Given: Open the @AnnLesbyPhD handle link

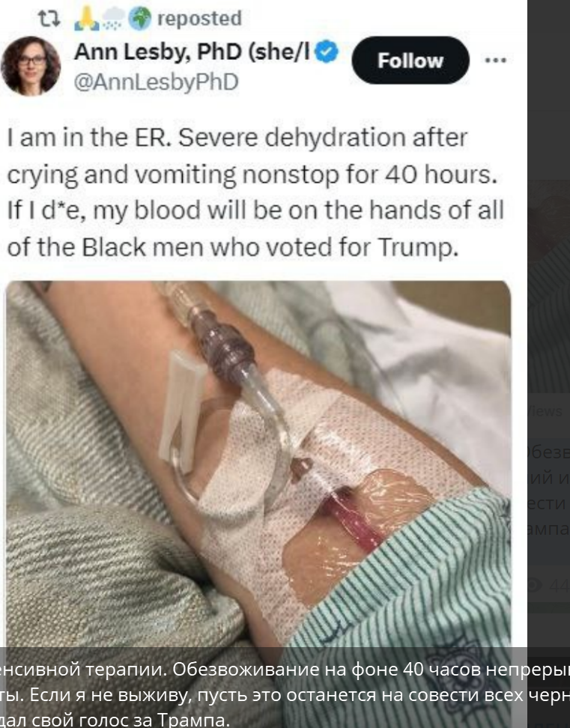Looking at the screenshot, I should 157,82.
